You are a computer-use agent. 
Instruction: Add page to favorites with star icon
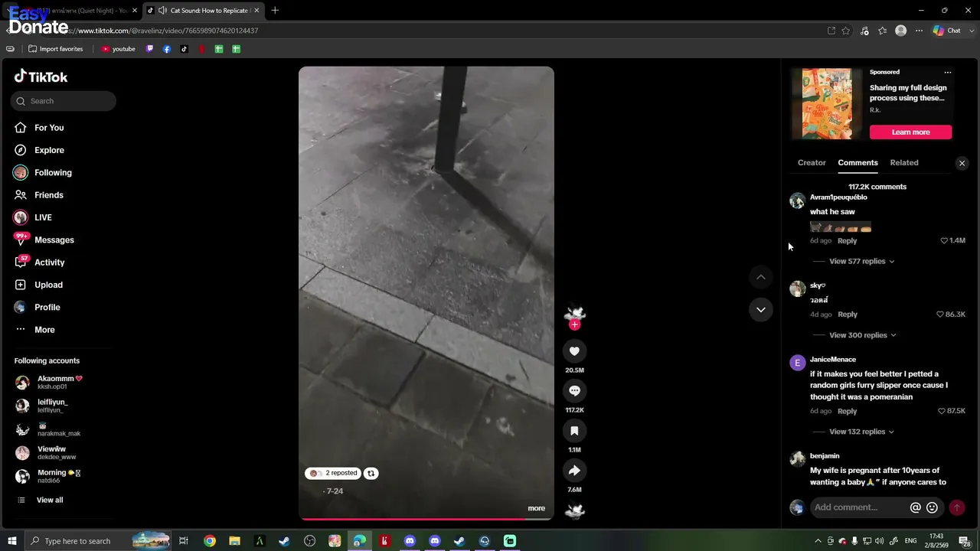[846, 31]
